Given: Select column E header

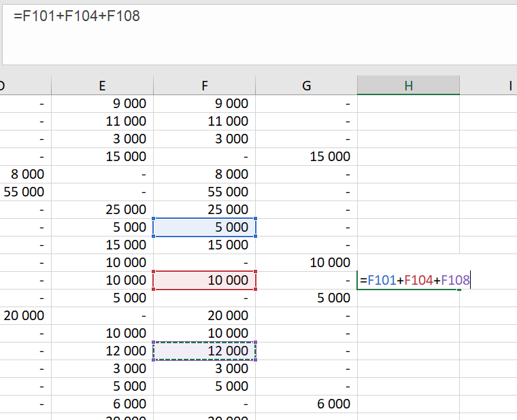Looking at the screenshot, I should [102, 86].
